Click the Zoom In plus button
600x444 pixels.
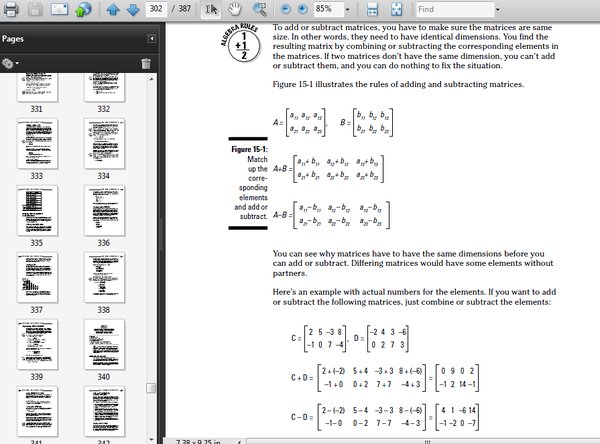click(x=302, y=9)
